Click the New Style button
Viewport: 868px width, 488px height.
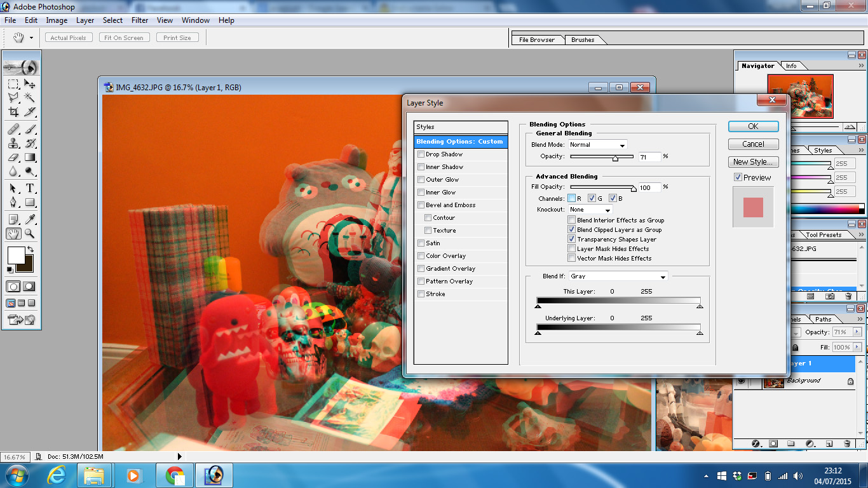click(x=753, y=162)
